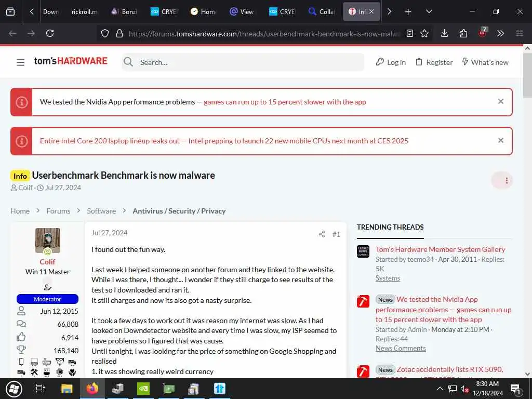Image resolution: width=532 pixels, height=399 pixels.
Task: Switch to the Colla tab
Action: tap(322, 11)
